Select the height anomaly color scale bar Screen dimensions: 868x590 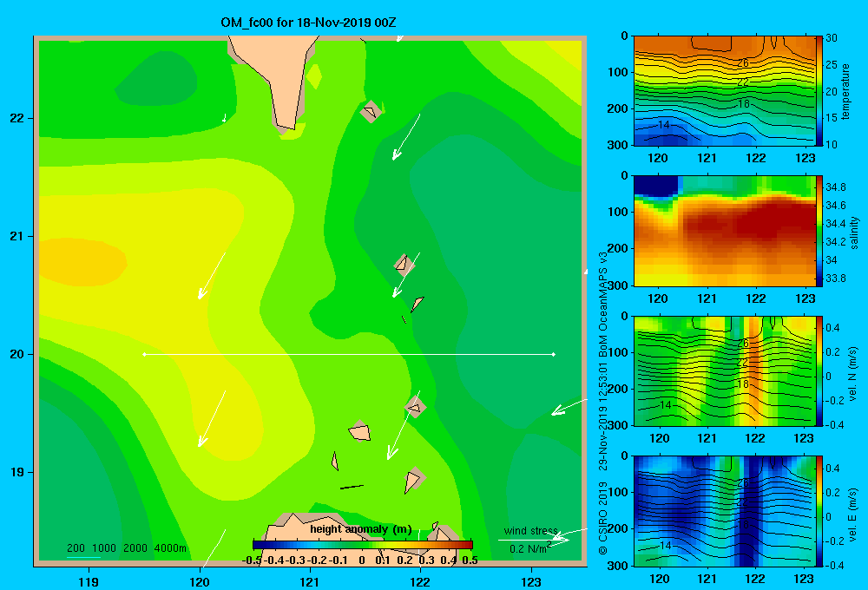[363, 545]
